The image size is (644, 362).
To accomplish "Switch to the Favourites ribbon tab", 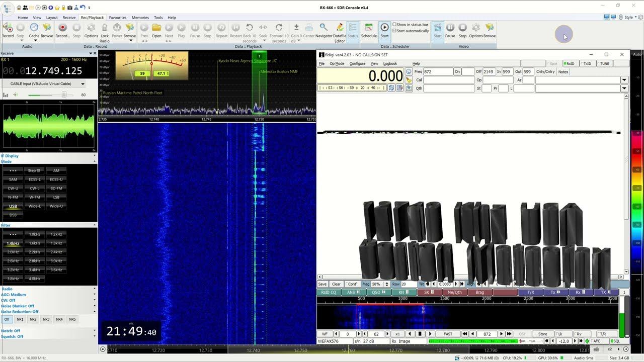I will [118, 18].
